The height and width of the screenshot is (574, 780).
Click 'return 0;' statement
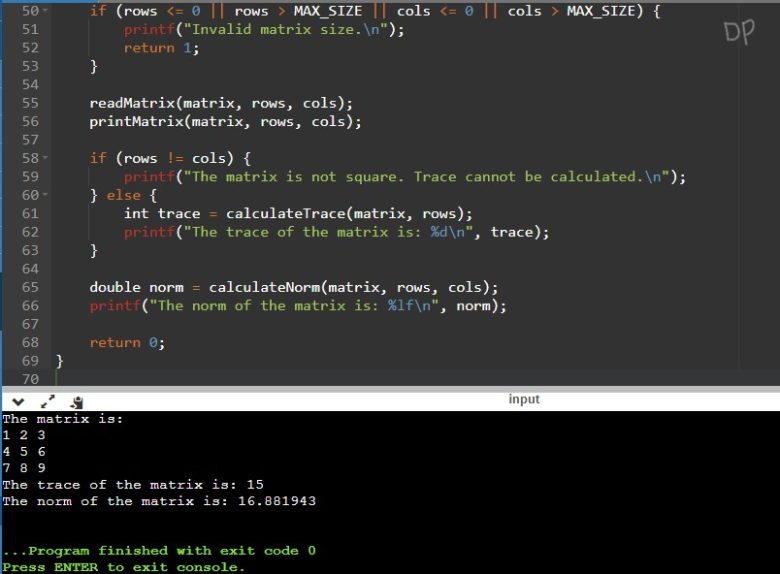point(127,342)
